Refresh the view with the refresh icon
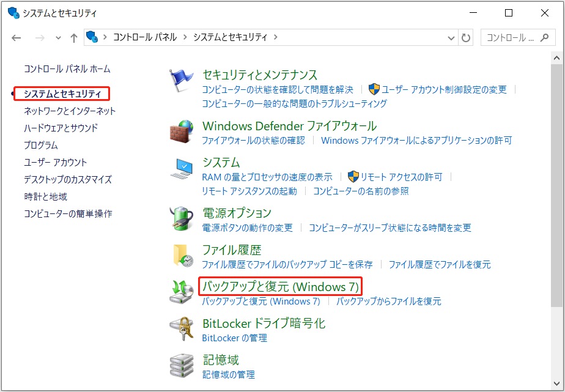This screenshot has width=565, height=392. (466, 37)
